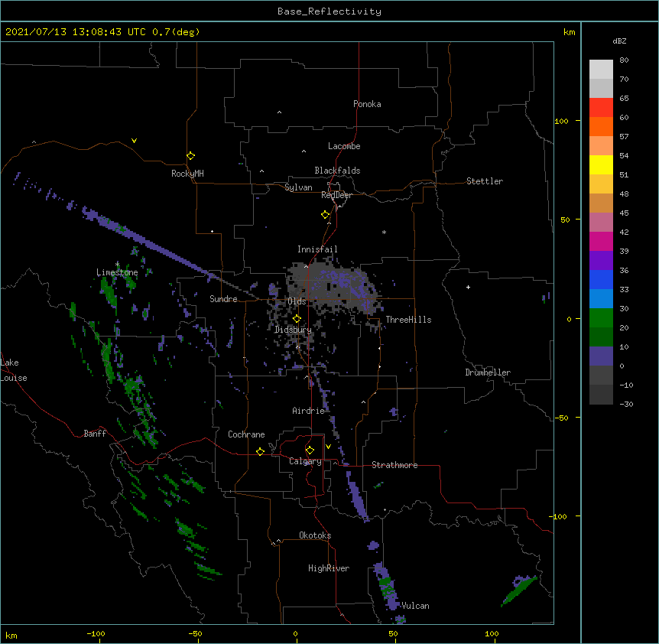Click the white asterisk east of Innisfail
Image resolution: width=659 pixels, height=644 pixels.
tap(384, 232)
